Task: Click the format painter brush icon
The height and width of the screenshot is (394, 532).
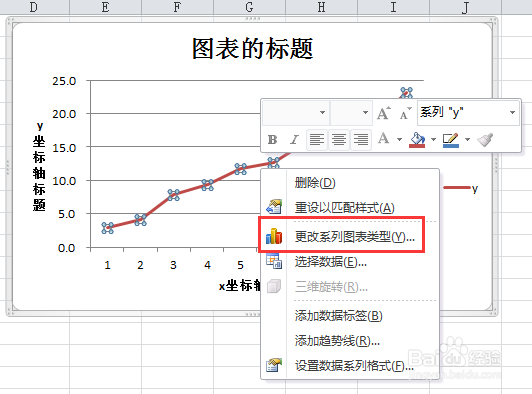Action: coord(485,139)
